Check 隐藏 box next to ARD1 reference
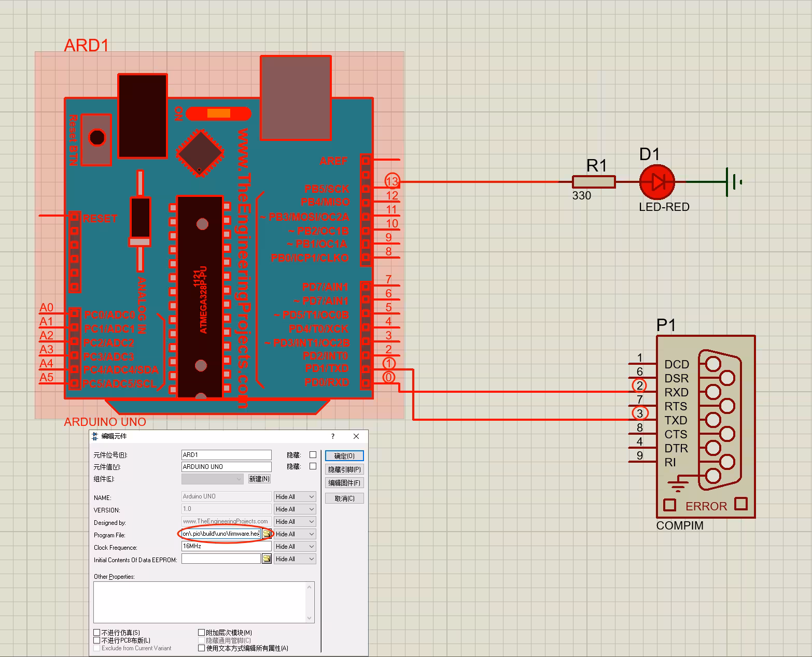 click(313, 454)
